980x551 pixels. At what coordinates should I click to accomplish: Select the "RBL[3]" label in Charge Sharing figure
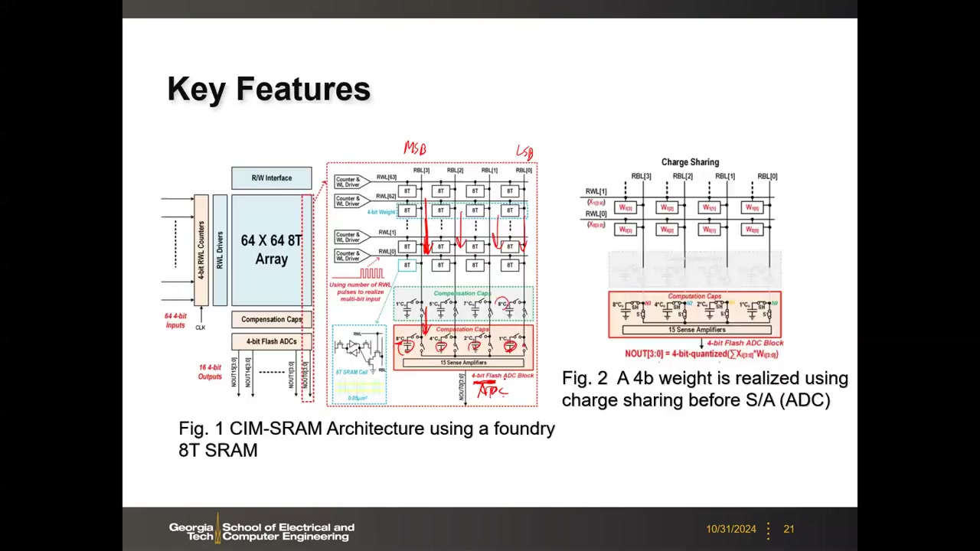[x=641, y=177]
